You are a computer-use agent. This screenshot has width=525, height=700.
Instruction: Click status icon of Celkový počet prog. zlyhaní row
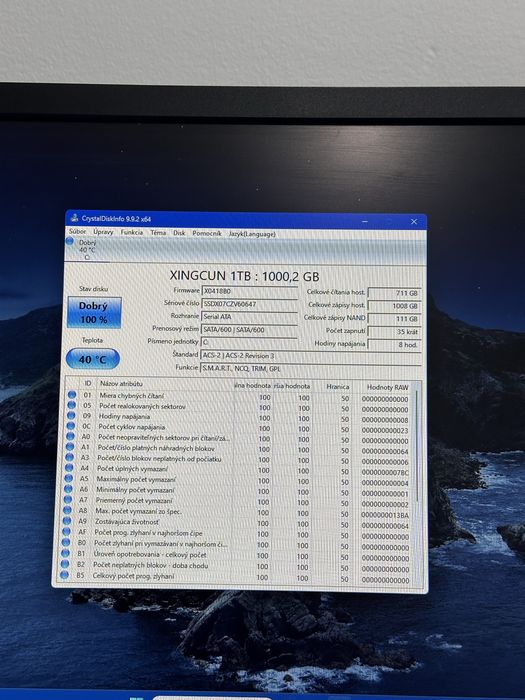pyautogui.click(x=64, y=575)
